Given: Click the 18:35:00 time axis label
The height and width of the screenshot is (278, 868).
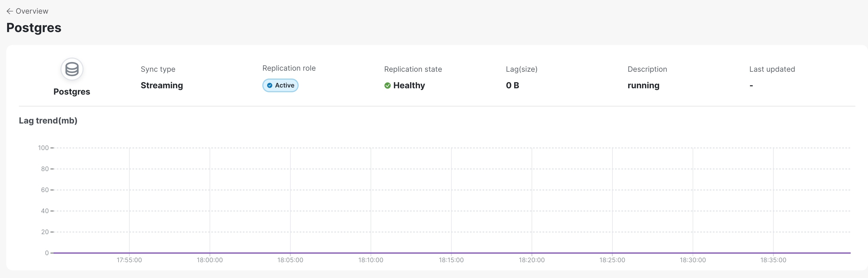Looking at the screenshot, I should point(773,260).
